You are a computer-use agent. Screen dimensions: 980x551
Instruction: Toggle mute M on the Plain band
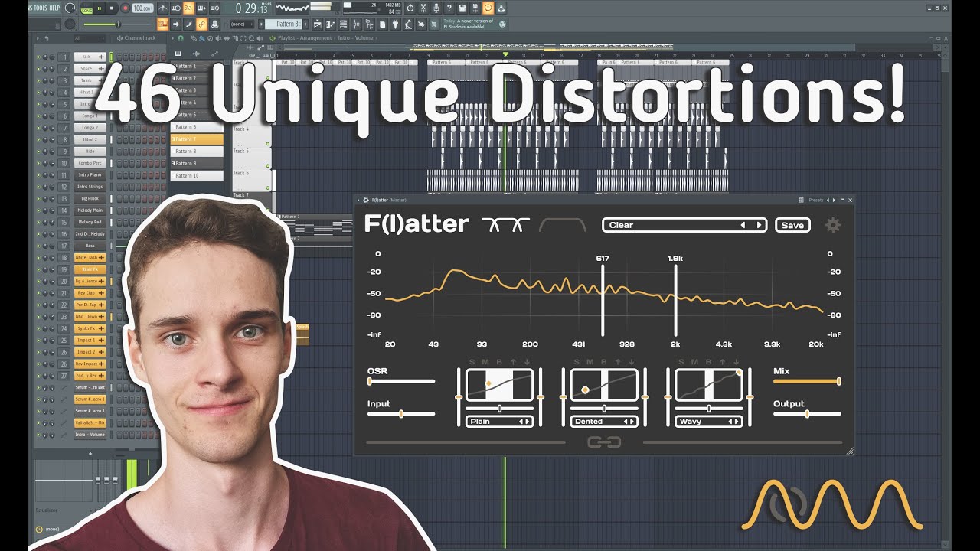point(485,362)
